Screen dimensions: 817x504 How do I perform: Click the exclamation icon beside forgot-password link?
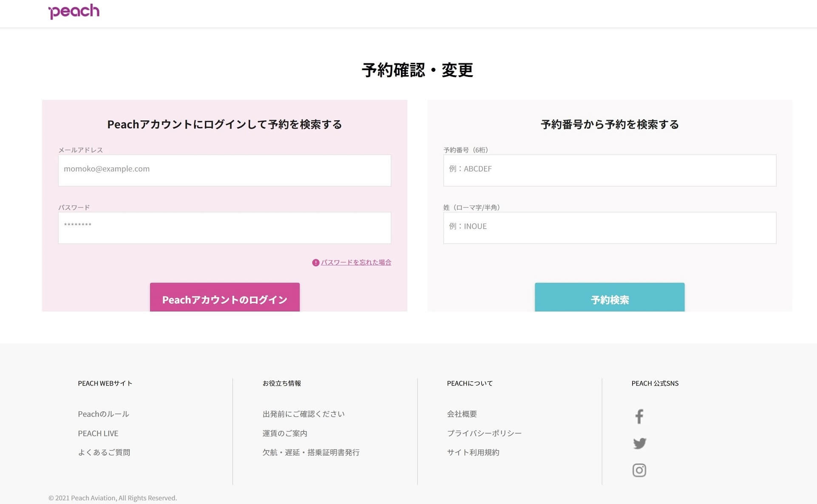click(315, 263)
